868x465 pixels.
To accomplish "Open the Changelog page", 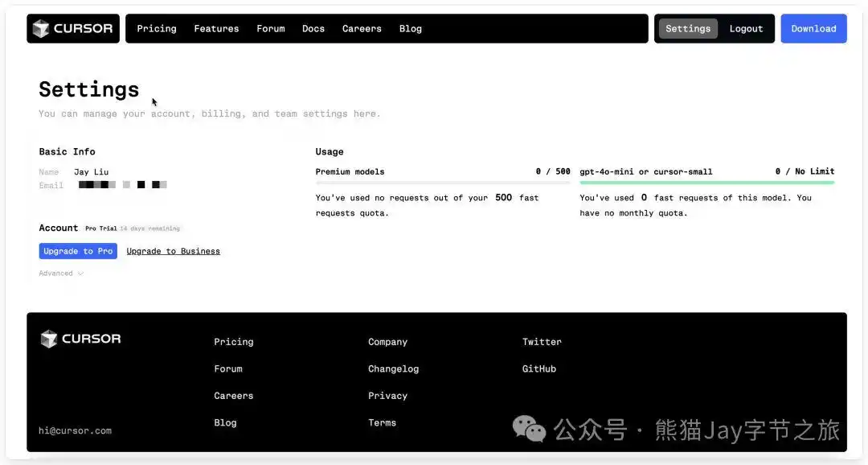I will click(393, 368).
